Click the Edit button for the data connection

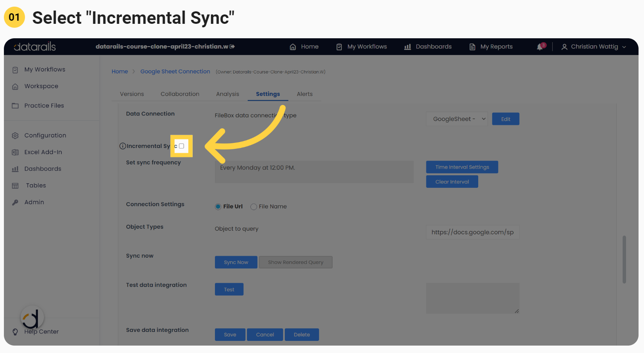click(x=506, y=119)
